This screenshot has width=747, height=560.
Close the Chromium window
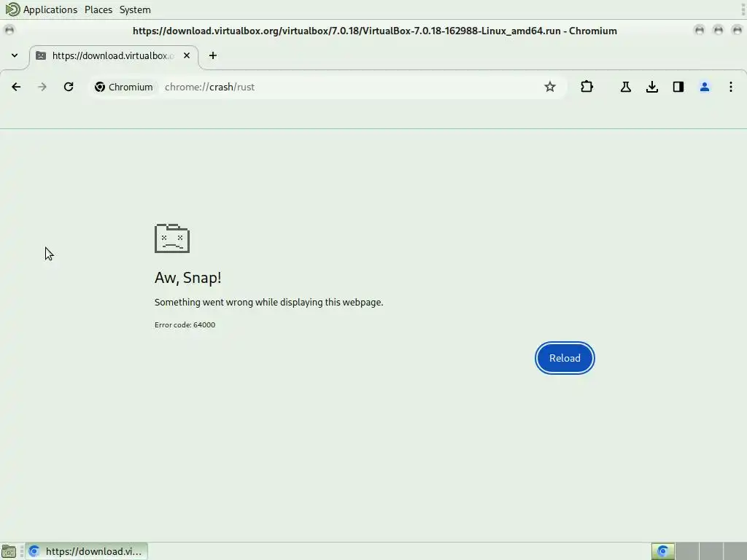coord(737,30)
